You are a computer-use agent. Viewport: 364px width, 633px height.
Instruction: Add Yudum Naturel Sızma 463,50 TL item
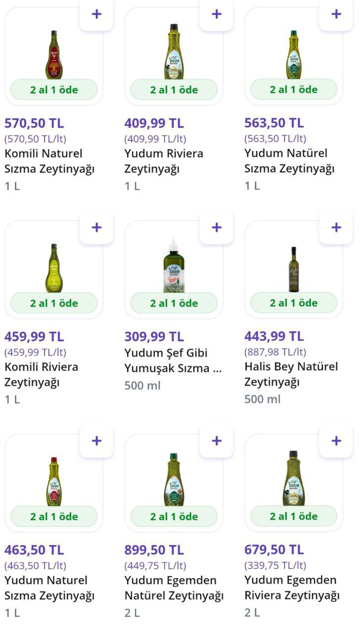coord(96,441)
